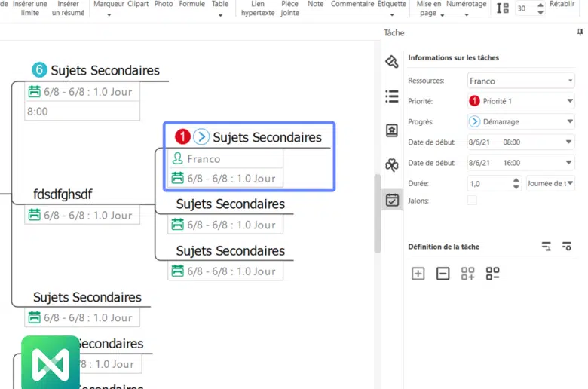Toggle the Jalons checkbox

(x=472, y=201)
